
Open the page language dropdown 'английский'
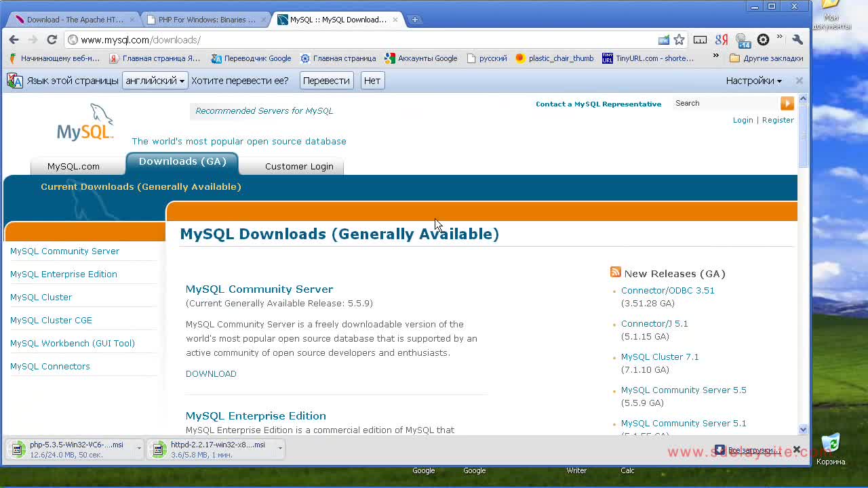[155, 81]
